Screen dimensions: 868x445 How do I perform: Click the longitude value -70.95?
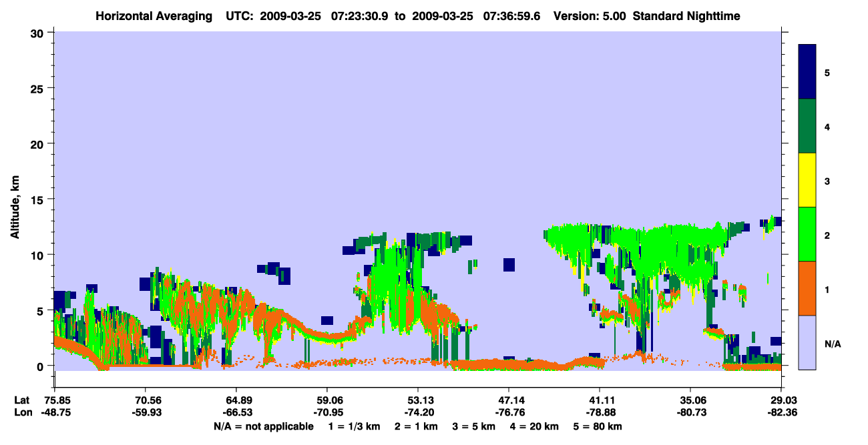click(327, 412)
